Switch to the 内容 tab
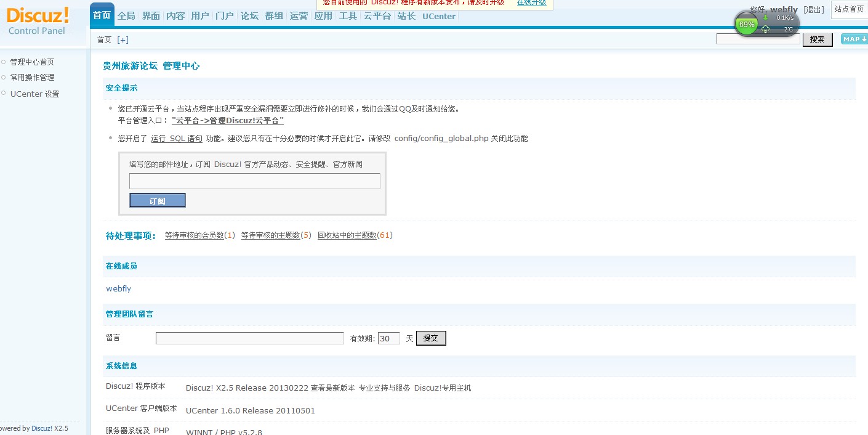The height and width of the screenshot is (435, 868). 175,16
